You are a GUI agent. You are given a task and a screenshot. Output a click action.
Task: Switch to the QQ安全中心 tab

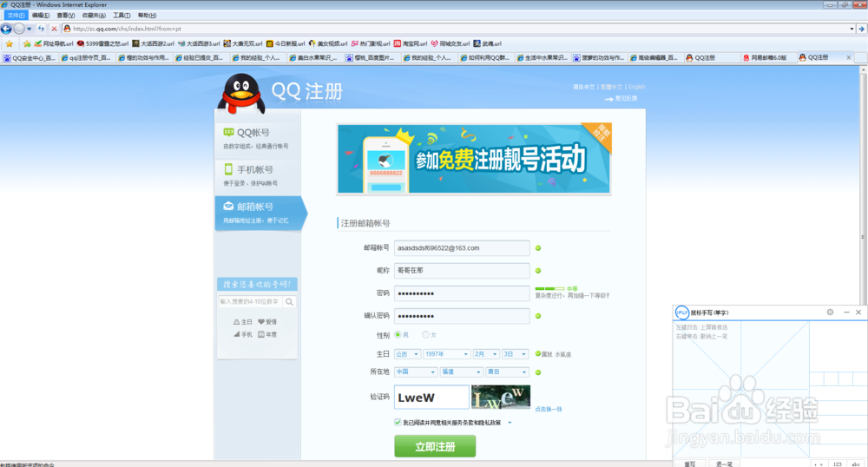[x=30, y=57]
